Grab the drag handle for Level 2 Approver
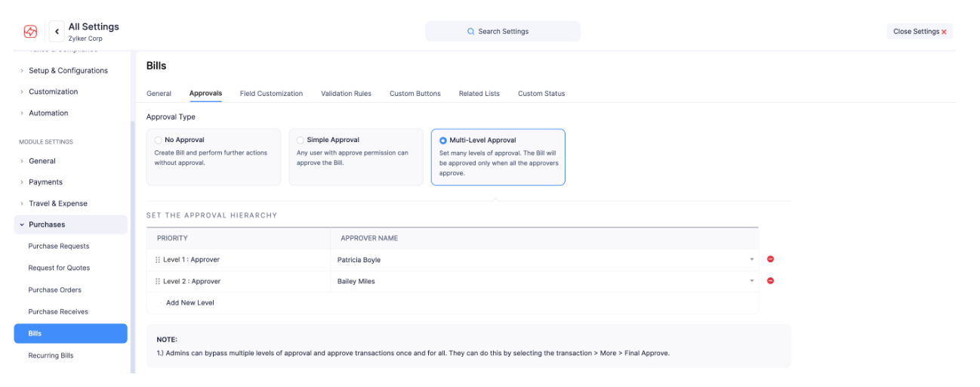This screenshot has height=387, width=980. (158, 281)
